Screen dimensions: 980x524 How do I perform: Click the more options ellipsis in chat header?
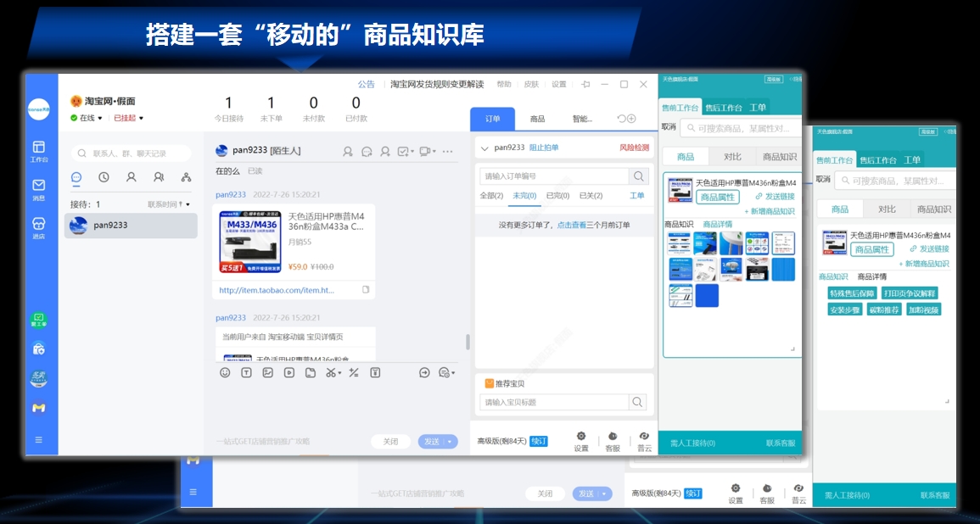447,151
